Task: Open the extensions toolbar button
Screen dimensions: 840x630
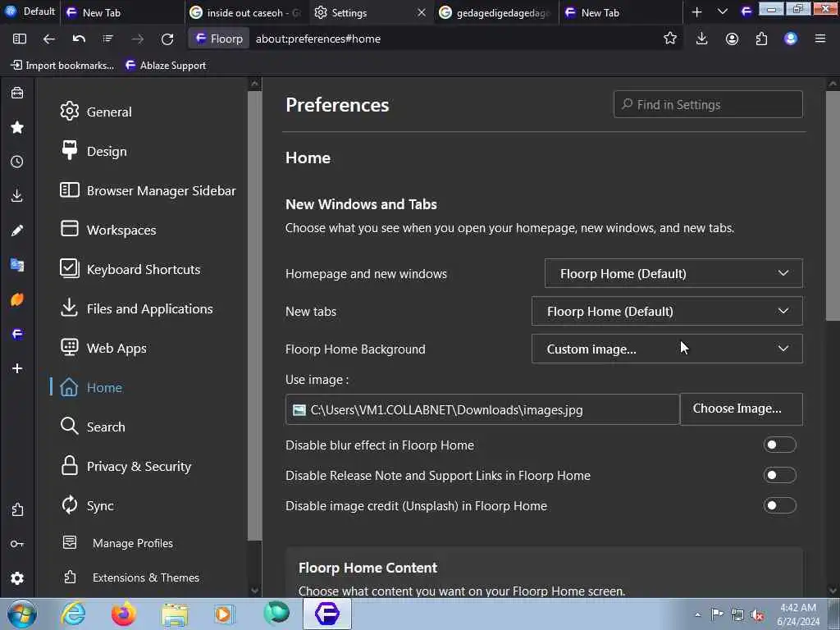Action: (x=761, y=39)
